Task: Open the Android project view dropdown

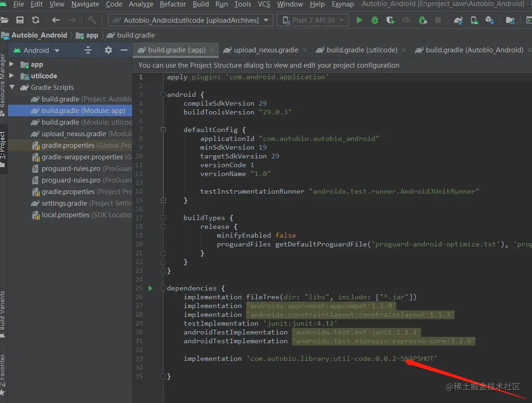Action: pyautogui.click(x=37, y=50)
